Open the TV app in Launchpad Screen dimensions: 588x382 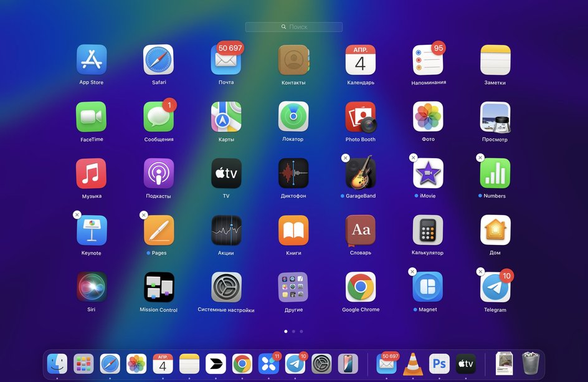pyautogui.click(x=226, y=173)
